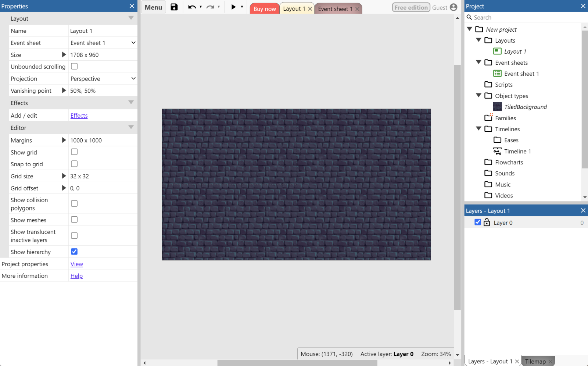This screenshot has width=588, height=366.
Task: Collapse the Layouts folder in project tree
Action: pos(478,40)
